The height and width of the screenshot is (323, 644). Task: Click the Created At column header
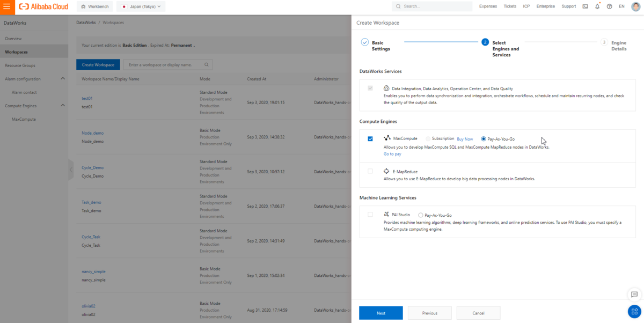click(257, 79)
